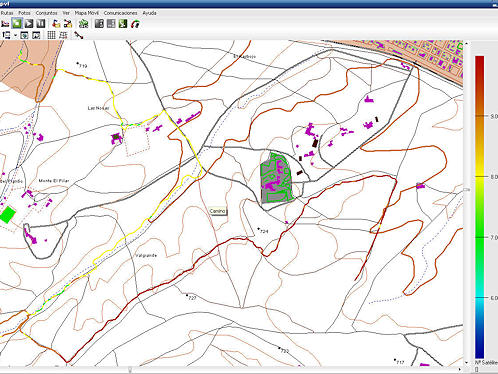Click the green GPS track icon
The width and height of the screenshot is (498, 374).
84,23
